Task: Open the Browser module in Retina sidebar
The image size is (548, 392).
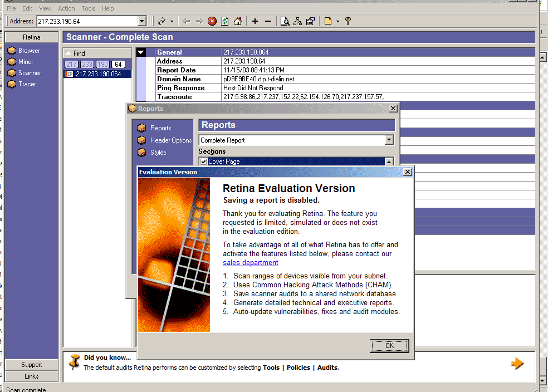Action: click(23, 51)
